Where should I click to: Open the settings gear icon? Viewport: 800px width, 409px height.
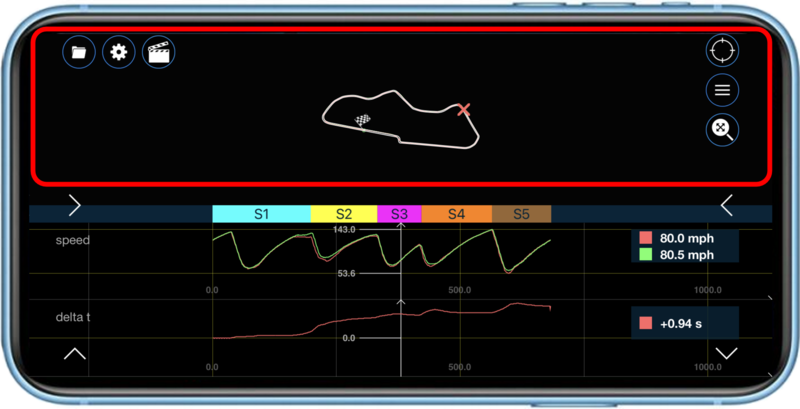(118, 52)
